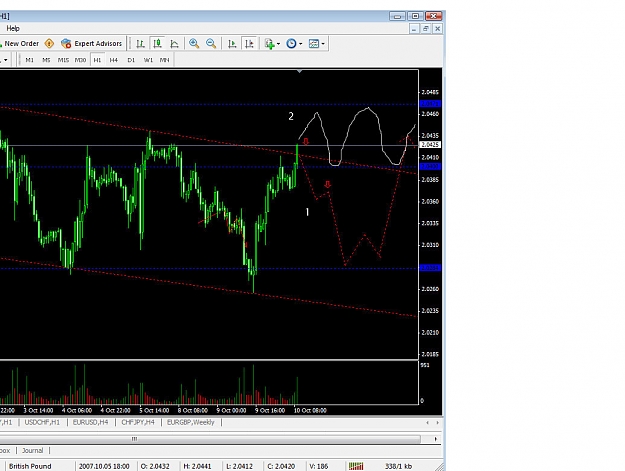The image size is (625, 471).
Task: Click the chart templates icon
Action: [314, 43]
